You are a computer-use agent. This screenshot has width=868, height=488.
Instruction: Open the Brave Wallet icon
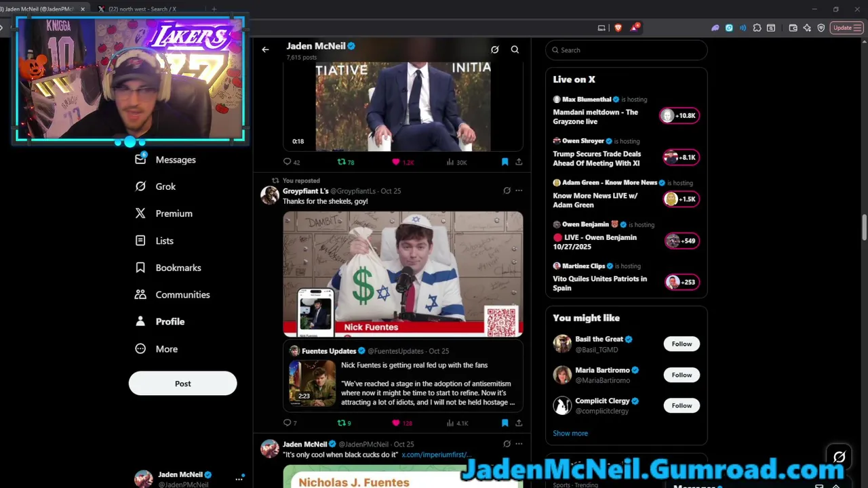pyautogui.click(x=793, y=28)
